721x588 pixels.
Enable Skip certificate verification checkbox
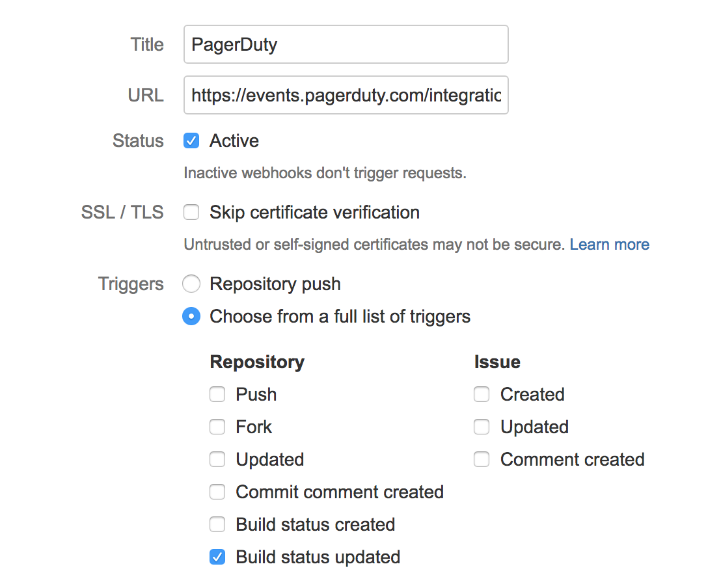(x=191, y=213)
